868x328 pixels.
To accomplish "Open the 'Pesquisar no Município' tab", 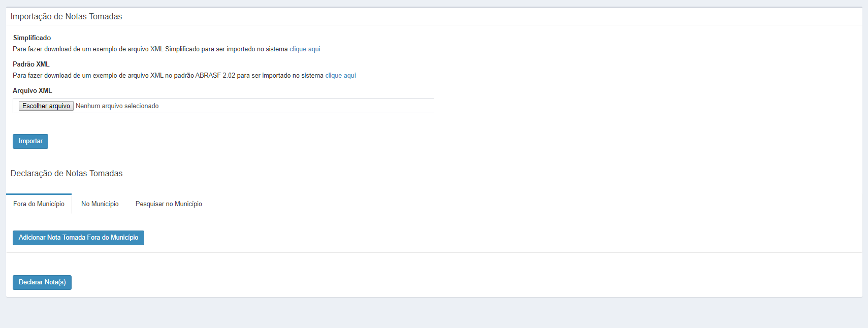I will pyautogui.click(x=169, y=204).
